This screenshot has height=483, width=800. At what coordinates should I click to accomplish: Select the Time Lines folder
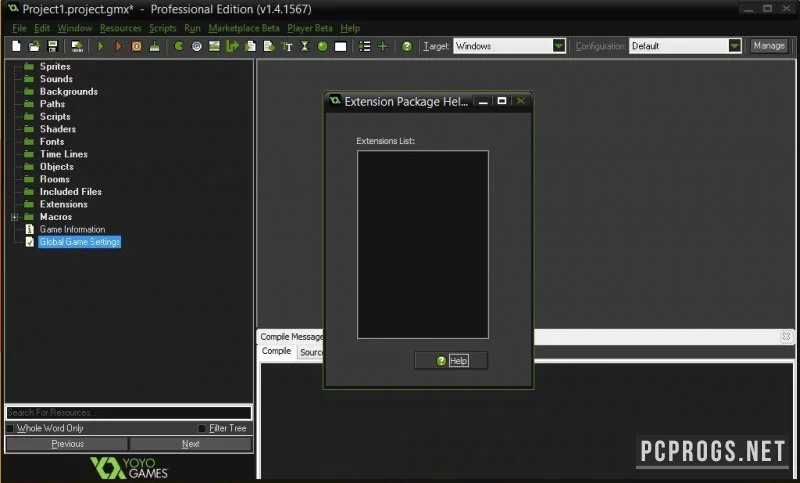[64, 154]
